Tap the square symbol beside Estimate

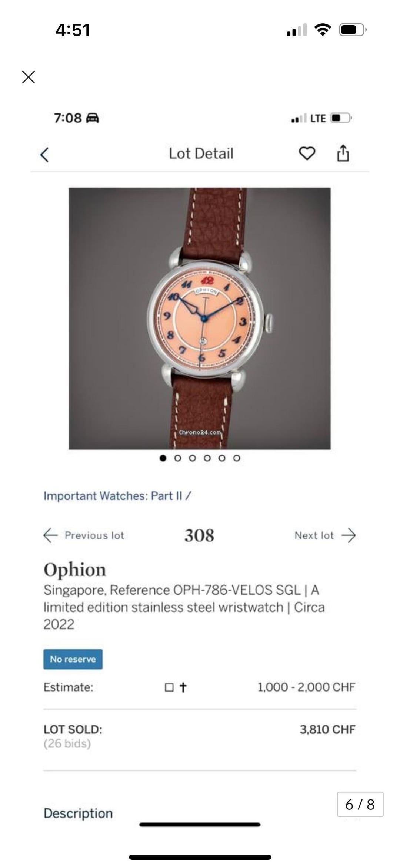[x=169, y=687]
